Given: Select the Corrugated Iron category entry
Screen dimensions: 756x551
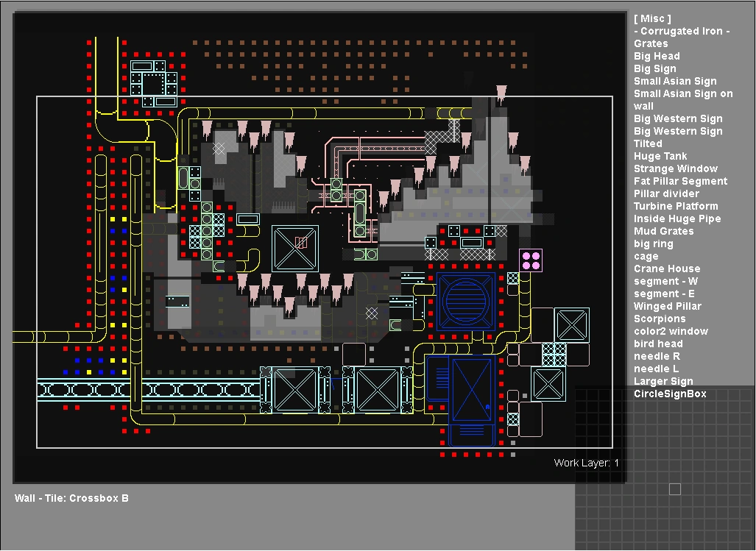Looking at the screenshot, I should pos(682,31).
